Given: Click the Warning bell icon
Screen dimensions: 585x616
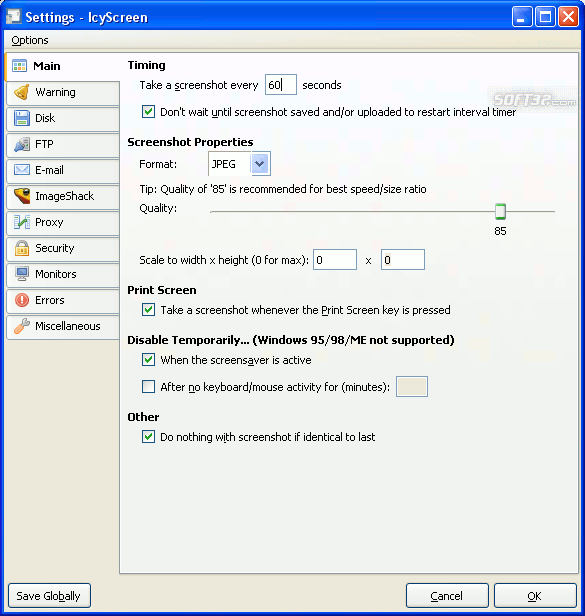Looking at the screenshot, I should [22, 92].
